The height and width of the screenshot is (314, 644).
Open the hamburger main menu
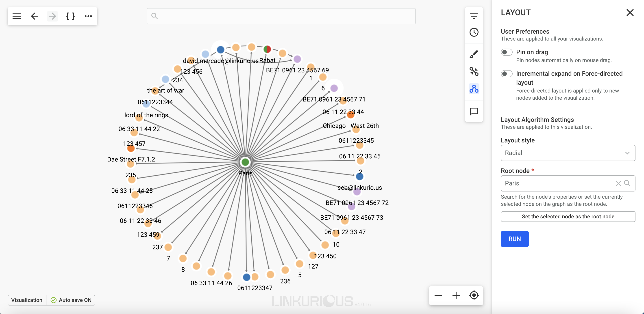pos(17,16)
